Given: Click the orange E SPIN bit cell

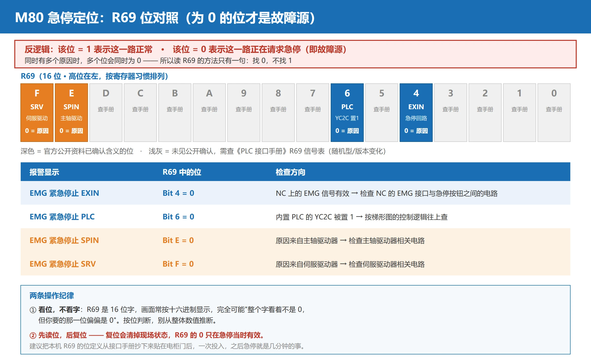Looking at the screenshot, I should [71, 113].
